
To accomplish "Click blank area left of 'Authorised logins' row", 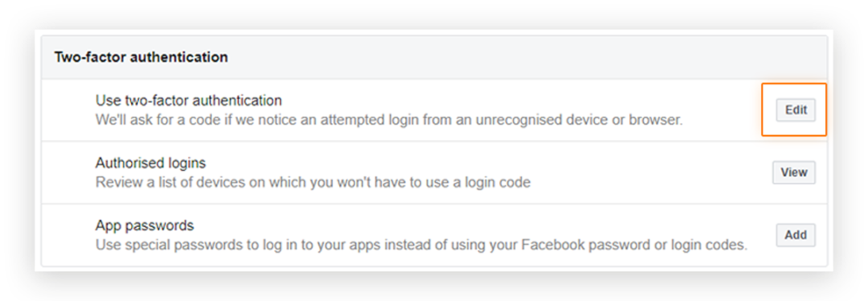I will (x=68, y=172).
